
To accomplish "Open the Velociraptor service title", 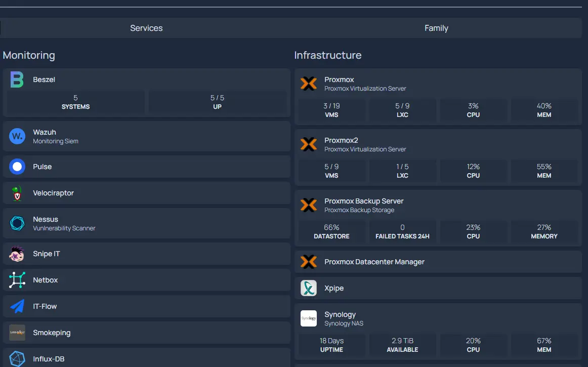I will tap(53, 193).
